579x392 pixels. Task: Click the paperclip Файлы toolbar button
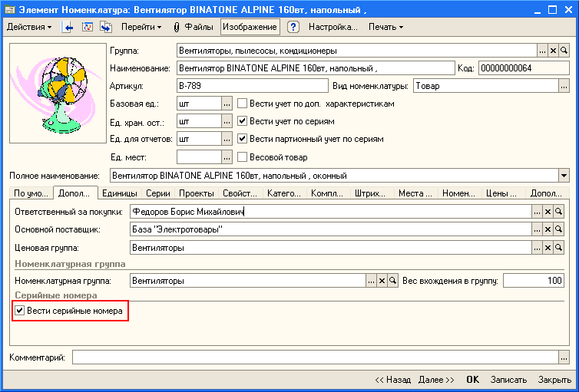click(194, 27)
